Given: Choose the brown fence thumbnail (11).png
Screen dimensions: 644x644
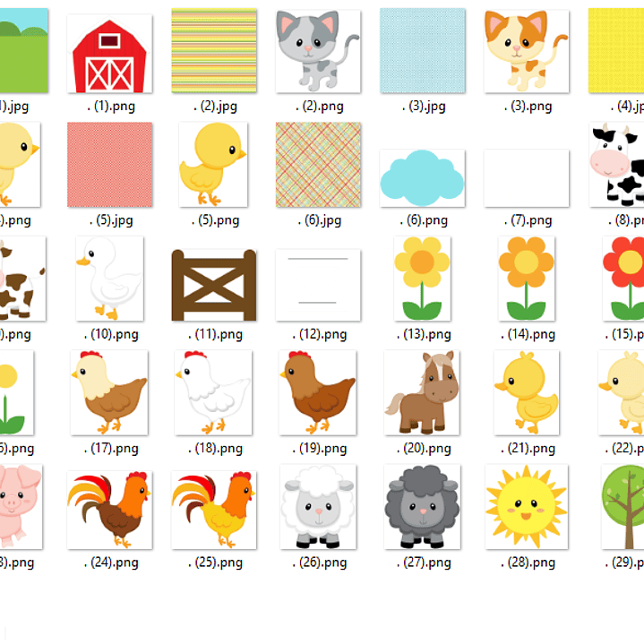Looking at the screenshot, I should tap(214, 285).
